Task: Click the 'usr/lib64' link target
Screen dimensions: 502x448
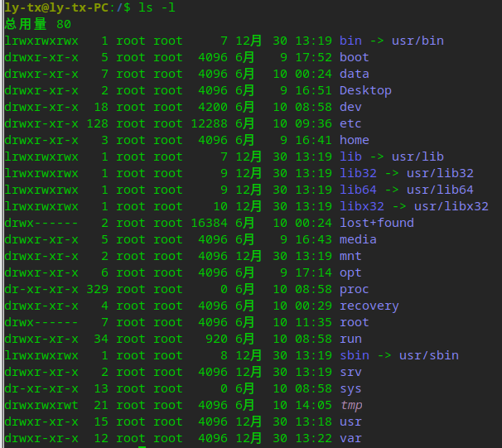Action: point(440,190)
